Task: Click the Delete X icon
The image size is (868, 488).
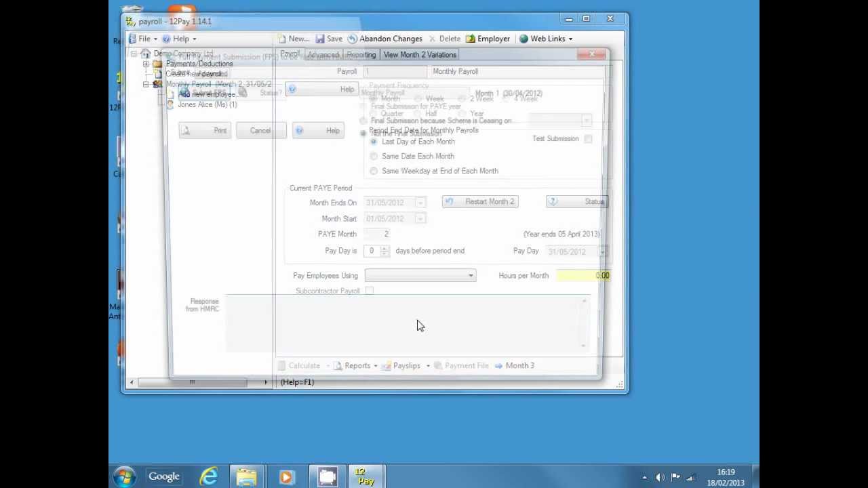Action: [432, 39]
